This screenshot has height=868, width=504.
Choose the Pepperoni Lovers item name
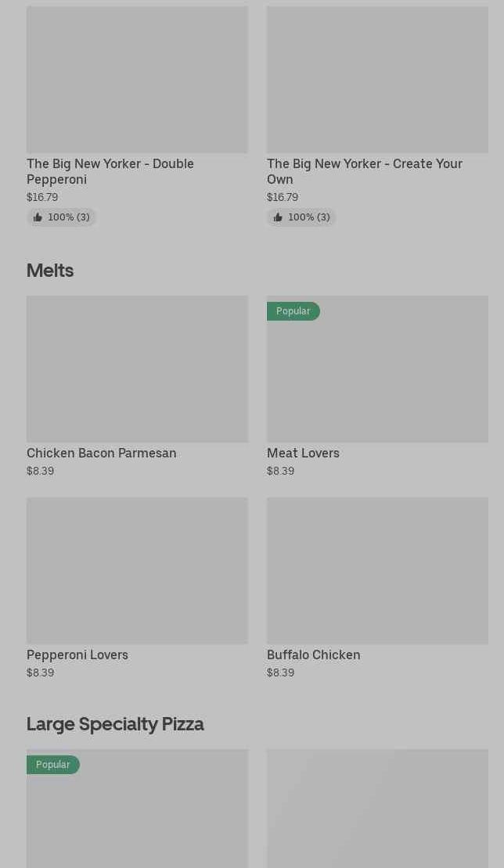pos(77,655)
